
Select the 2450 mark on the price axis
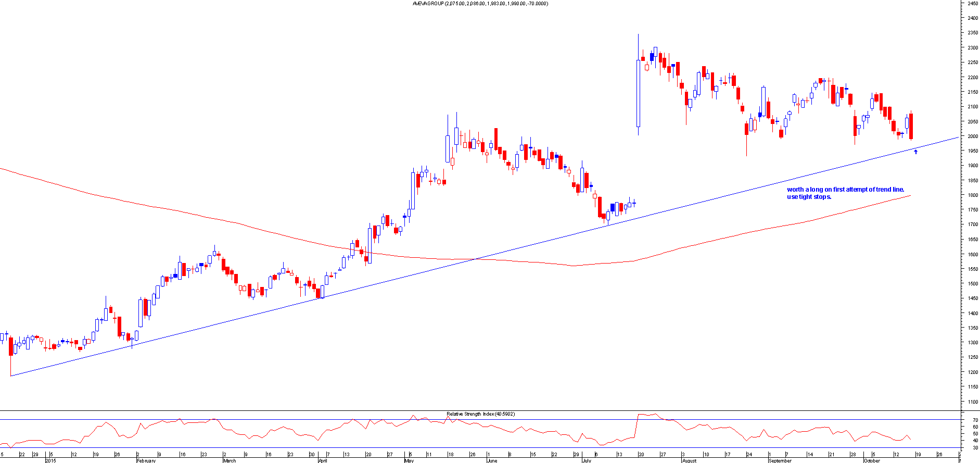972,3
